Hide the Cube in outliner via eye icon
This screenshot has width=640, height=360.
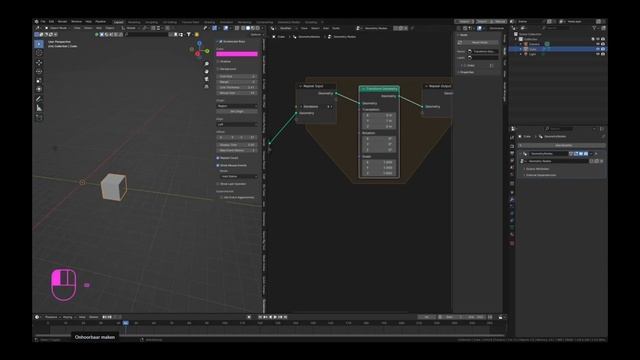point(598,49)
